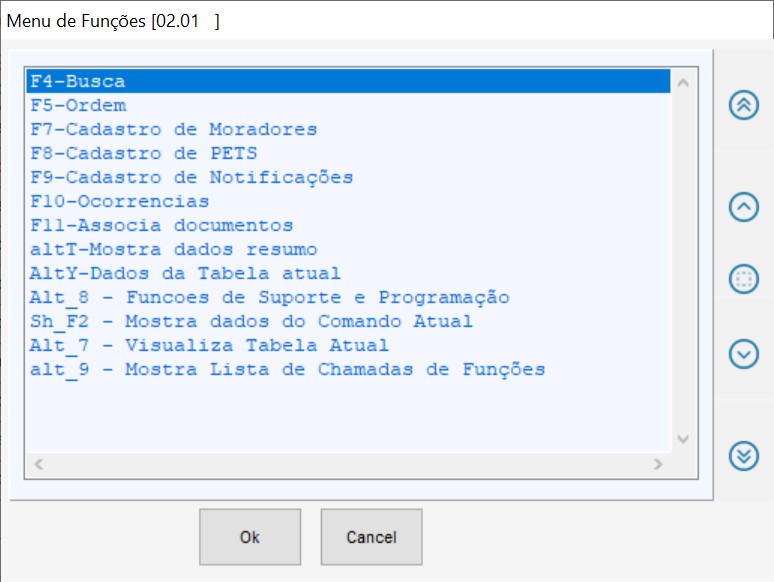Open F8-Cadastro de PETS option

[x=144, y=153]
